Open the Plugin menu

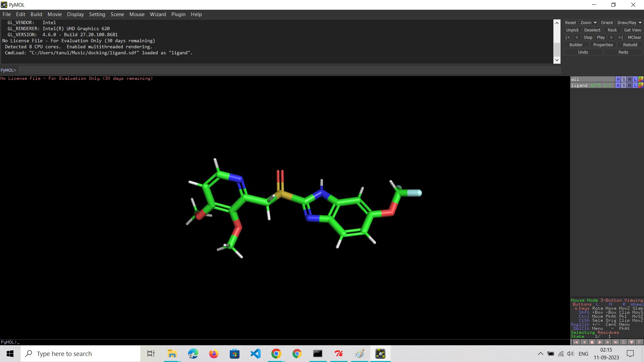click(178, 14)
